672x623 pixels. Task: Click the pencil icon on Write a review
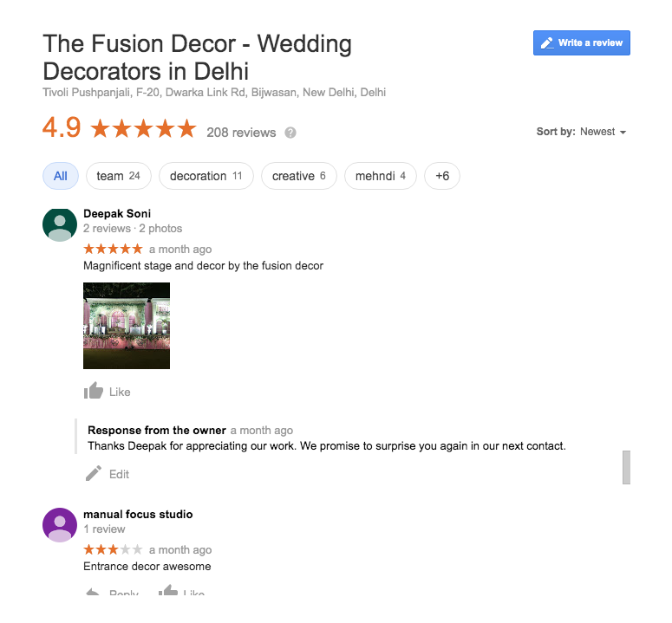(x=547, y=42)
